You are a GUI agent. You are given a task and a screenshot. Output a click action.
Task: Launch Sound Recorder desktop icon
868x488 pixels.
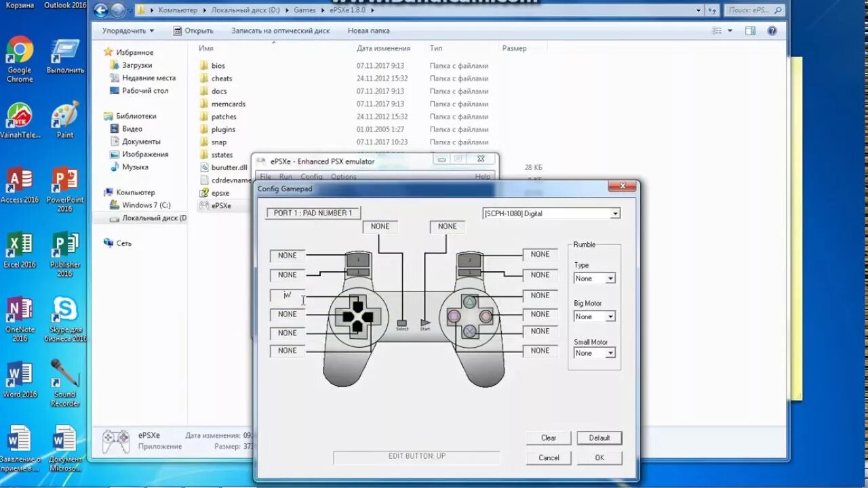65,384
